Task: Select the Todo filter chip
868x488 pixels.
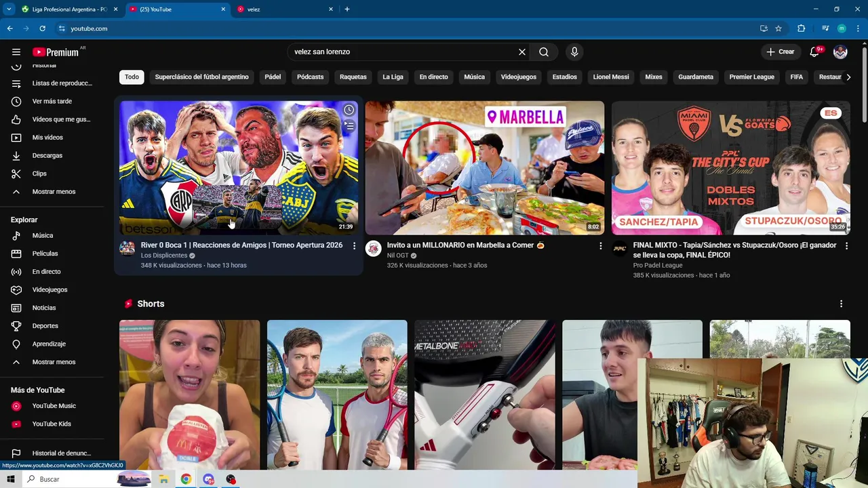Action: (132, 77)
